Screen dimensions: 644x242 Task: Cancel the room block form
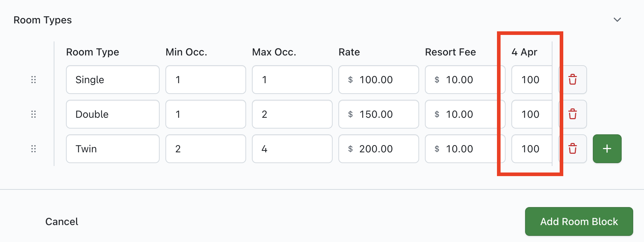[62, 221]
